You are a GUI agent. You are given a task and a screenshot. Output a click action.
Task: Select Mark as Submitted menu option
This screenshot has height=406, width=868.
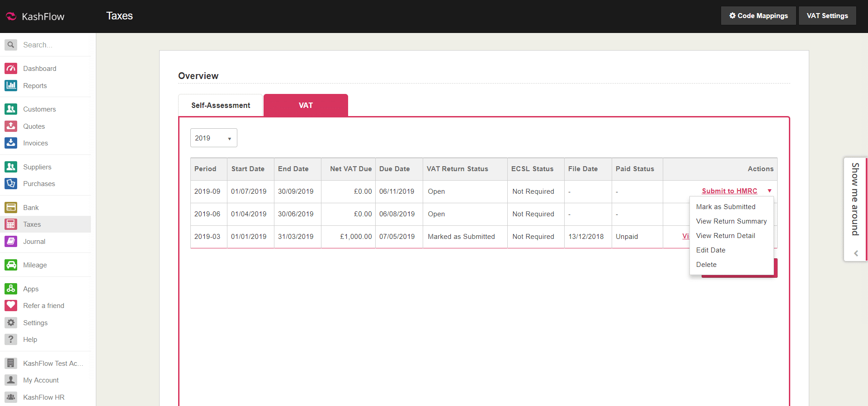726,207
